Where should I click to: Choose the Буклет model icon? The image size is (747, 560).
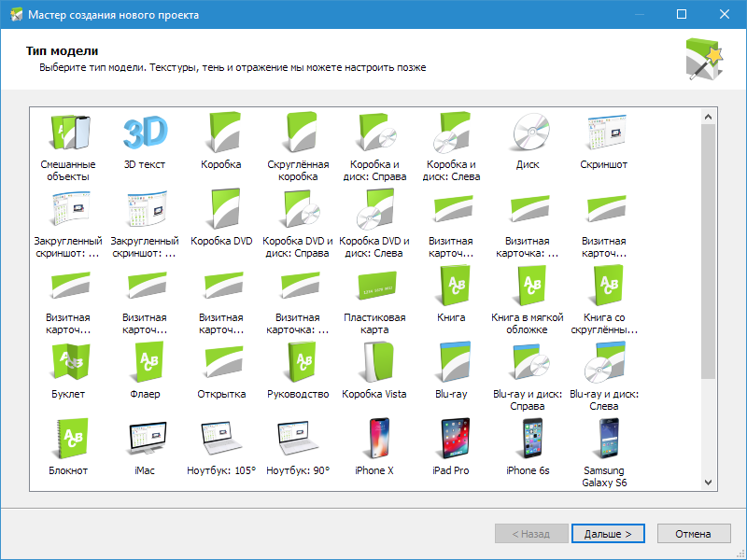tap(68, 363)
